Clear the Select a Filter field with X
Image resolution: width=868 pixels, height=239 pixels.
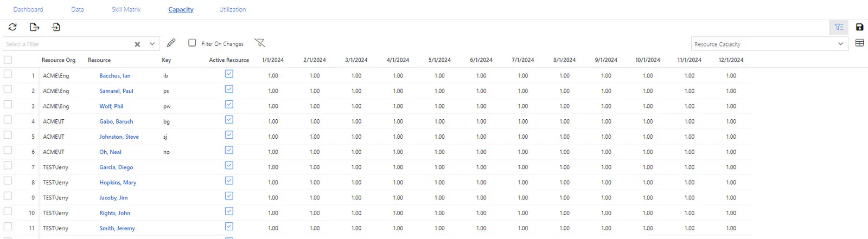(x=137, y=44)
